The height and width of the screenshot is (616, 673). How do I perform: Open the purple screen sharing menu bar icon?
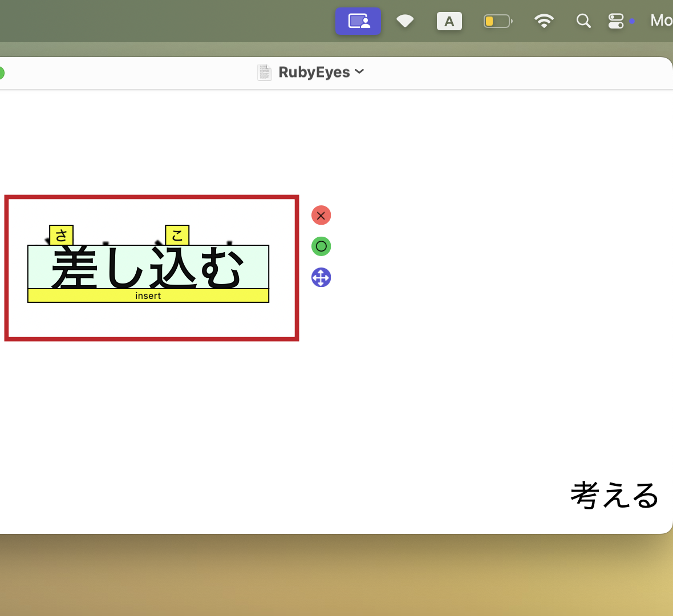[x=358, y=22]
